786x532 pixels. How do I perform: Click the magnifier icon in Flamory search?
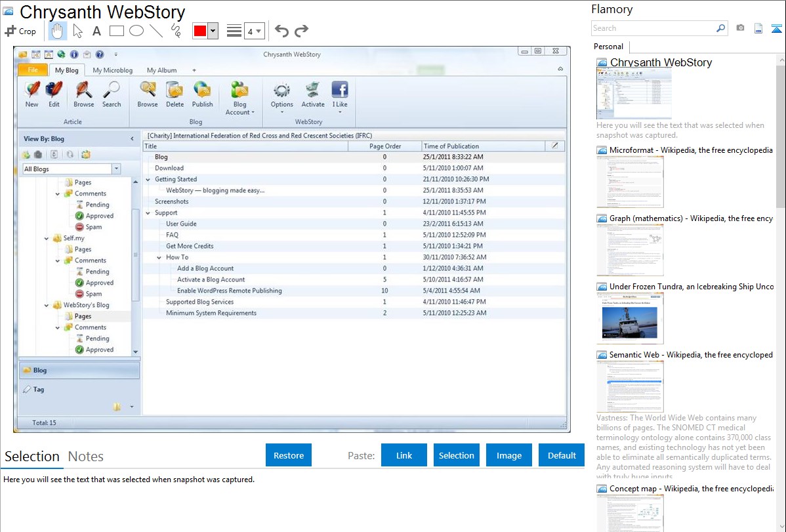point(720,28)
